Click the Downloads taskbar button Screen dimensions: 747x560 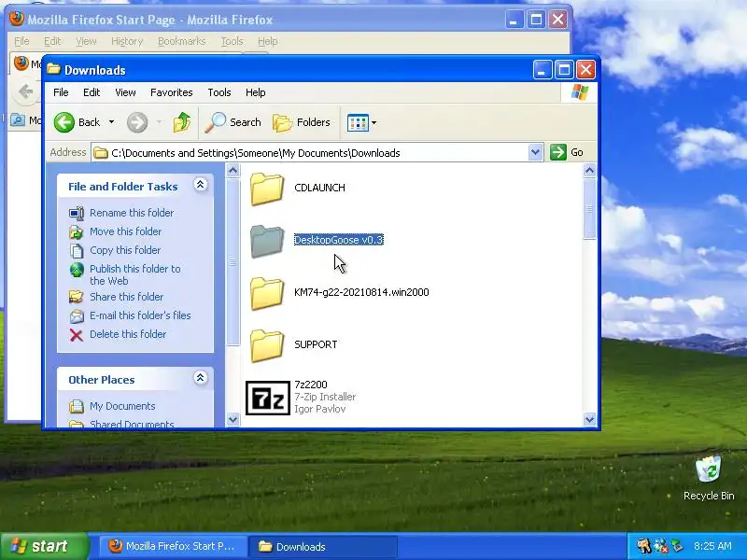[x=324, y=546]
